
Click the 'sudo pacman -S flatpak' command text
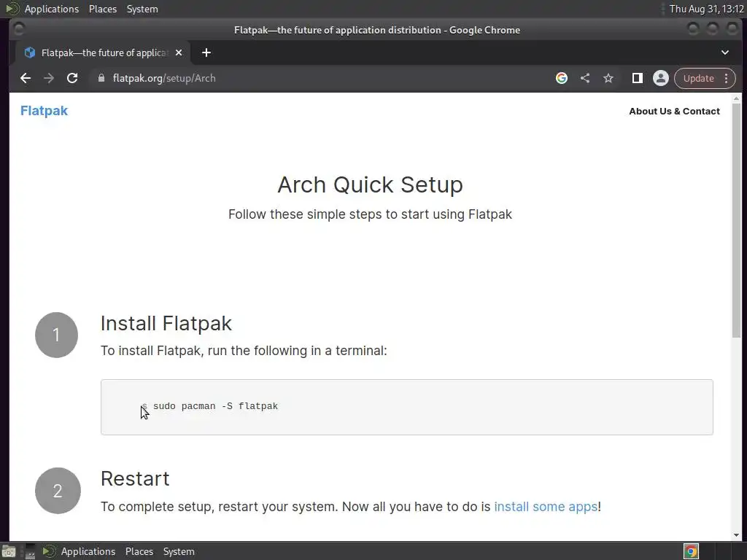pos(215,406)
